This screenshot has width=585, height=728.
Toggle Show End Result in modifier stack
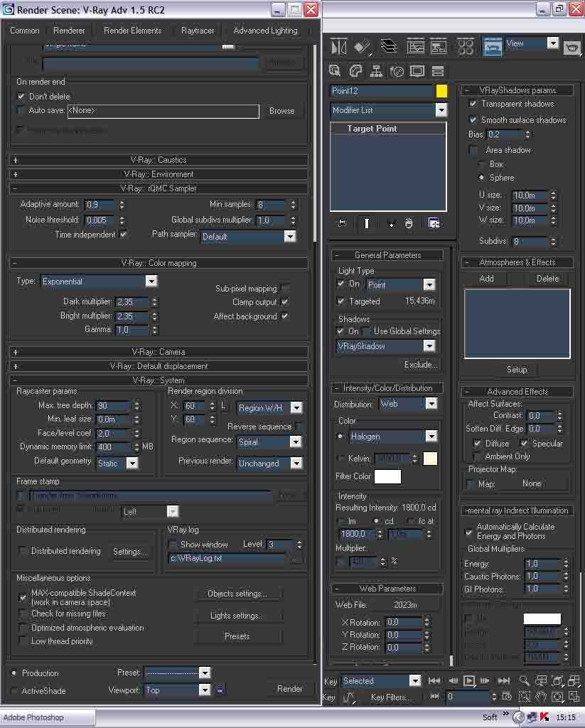[366, 223]
